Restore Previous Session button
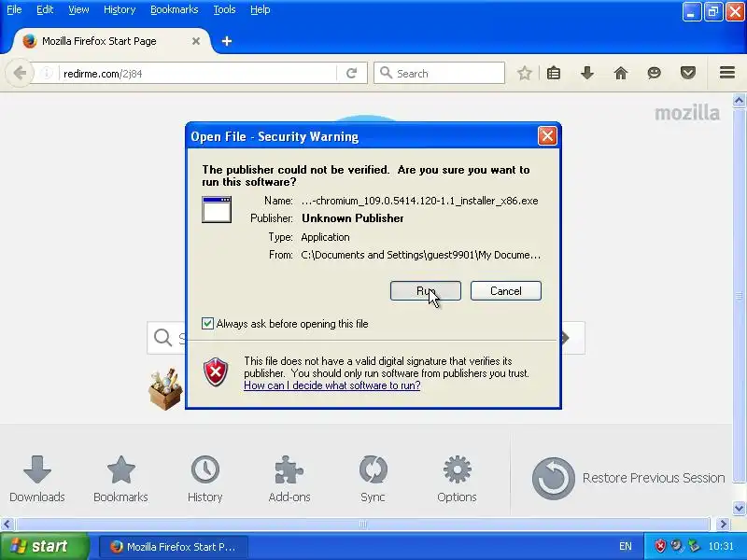 click(x=627, y=478)
